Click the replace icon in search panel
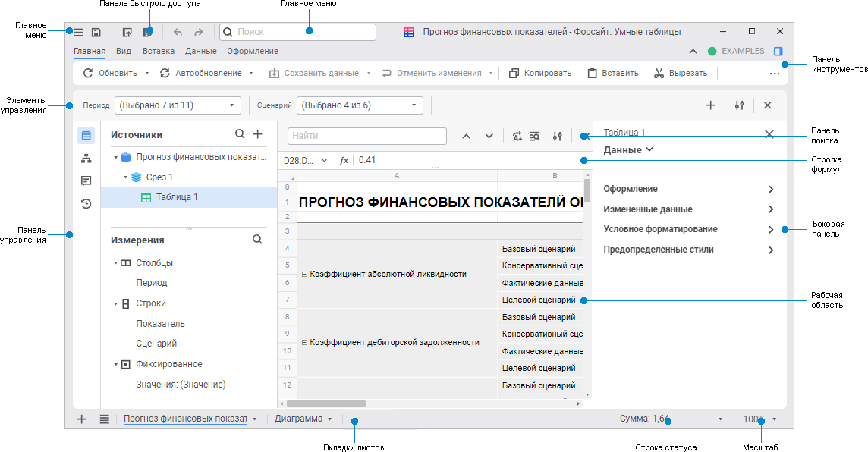Screen dimensions: 868x452 pyautogui.click(x=517, y=136)
